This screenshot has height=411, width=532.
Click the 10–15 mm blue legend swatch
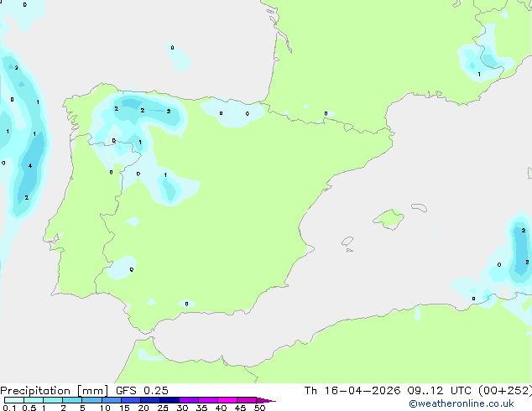111,400
